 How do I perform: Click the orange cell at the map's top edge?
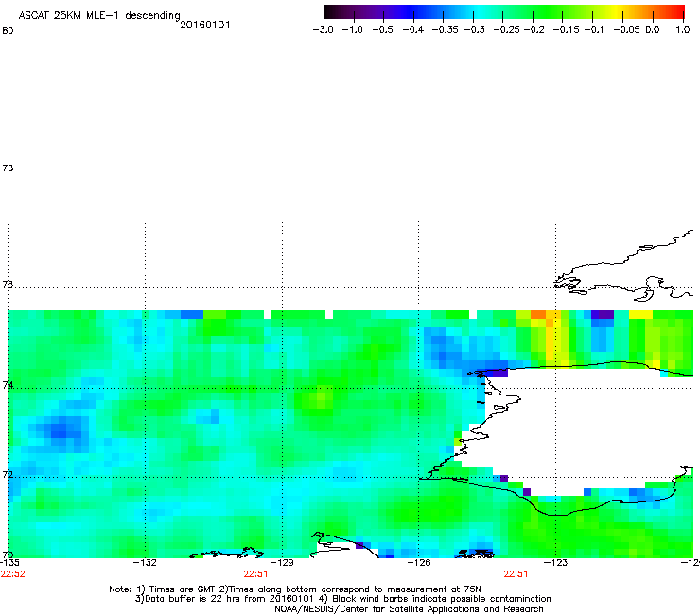click(538, 314)
